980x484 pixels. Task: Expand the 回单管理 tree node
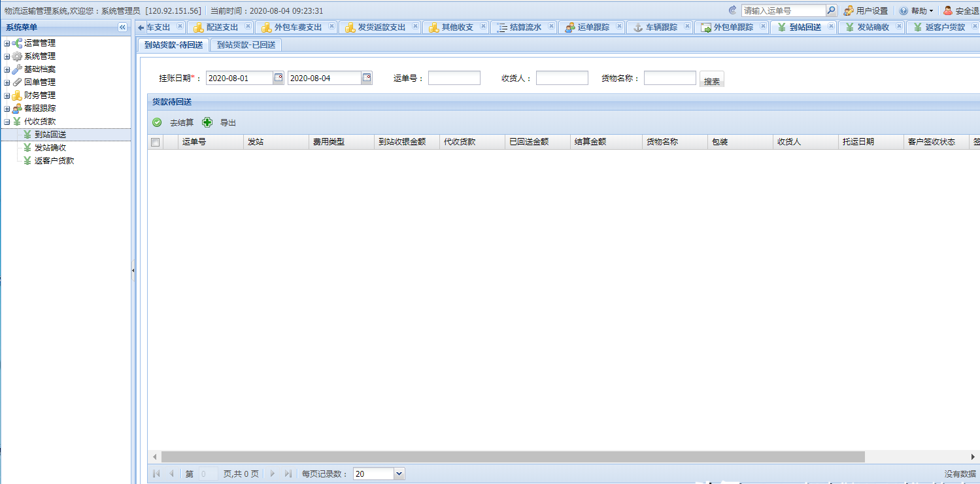point(7,82)
